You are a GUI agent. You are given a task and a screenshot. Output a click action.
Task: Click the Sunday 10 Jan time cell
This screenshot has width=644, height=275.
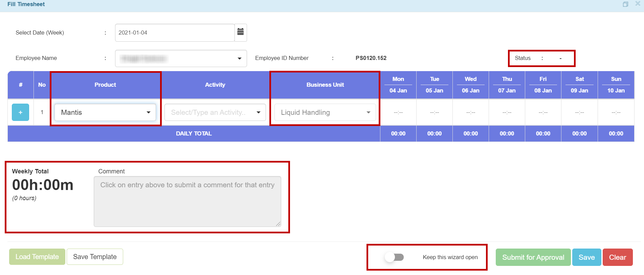click(616, 112)
